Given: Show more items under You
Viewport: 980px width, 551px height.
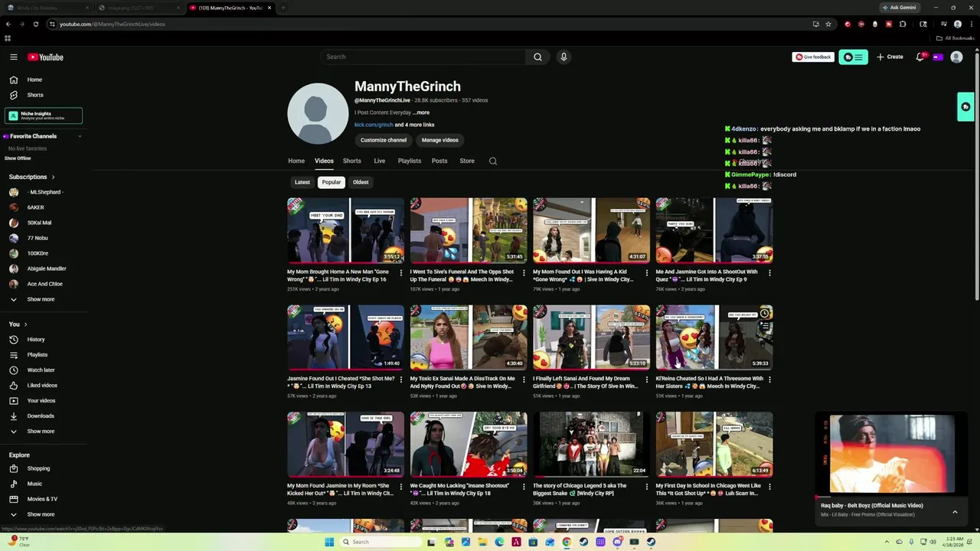Looking at the screenshot, I should [41, 431].
